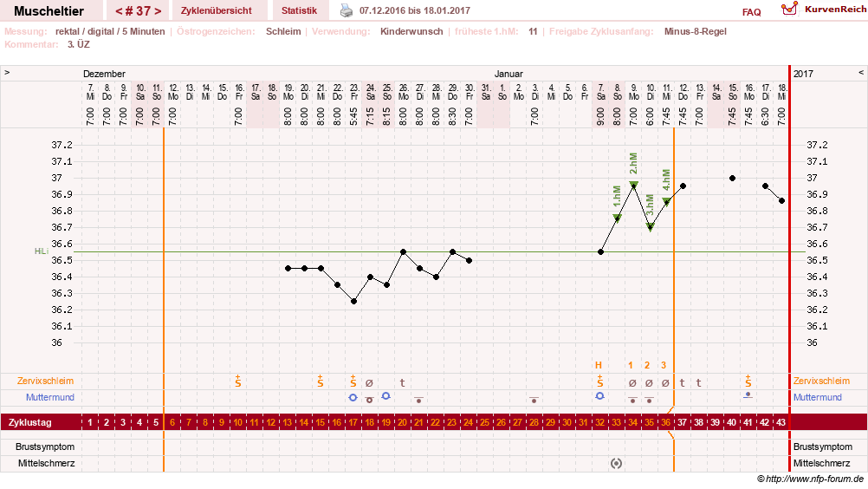The width and height of the screenshot is (868, 489).
Task: Click the temperature point on cycle day 32
Action: point(600,252)
